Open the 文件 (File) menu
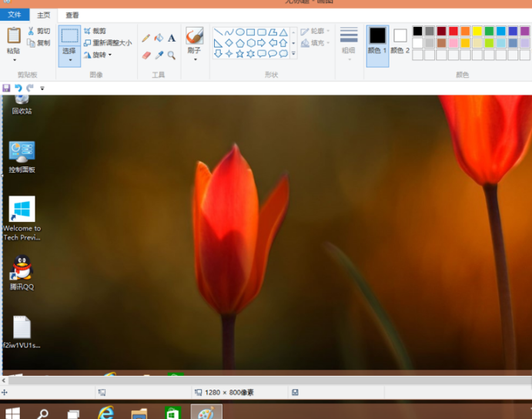Viewport: 532px width, 419px height. [x=15, y=15]
